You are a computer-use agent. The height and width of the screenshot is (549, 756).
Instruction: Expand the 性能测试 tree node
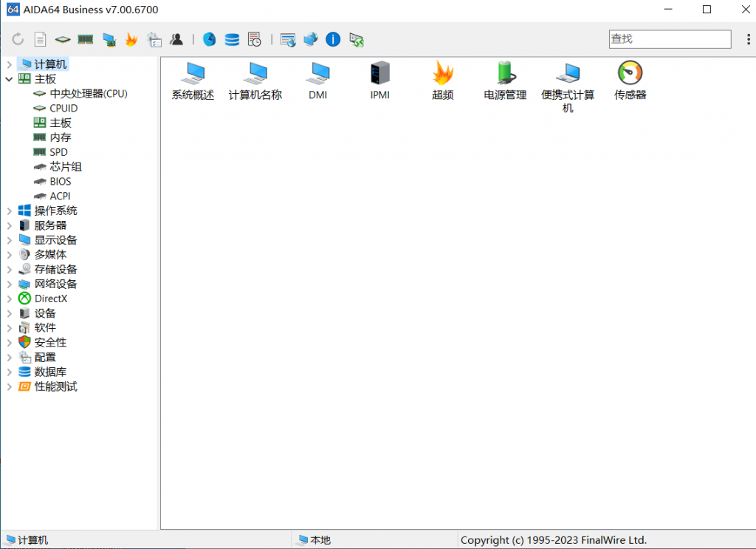click(9, 386)
